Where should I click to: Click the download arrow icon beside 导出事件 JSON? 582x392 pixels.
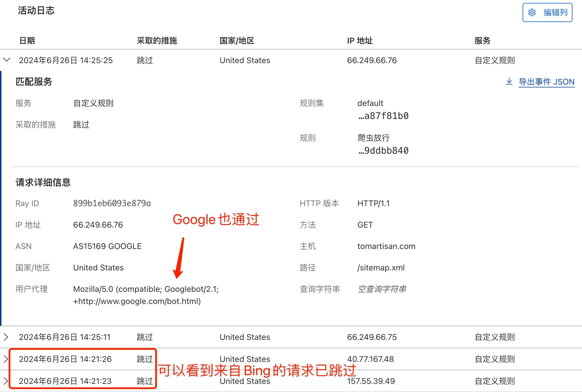pyautogui.click(x=509, y=81)
